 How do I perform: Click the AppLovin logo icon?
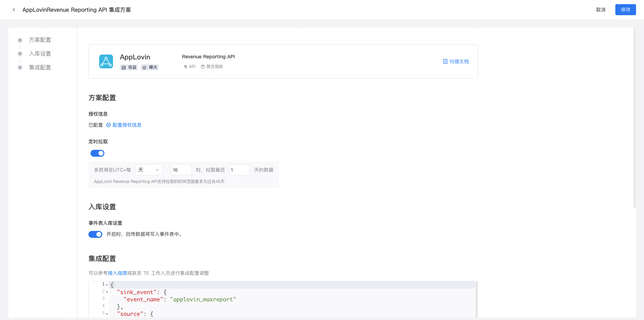(x=106, y=61)
